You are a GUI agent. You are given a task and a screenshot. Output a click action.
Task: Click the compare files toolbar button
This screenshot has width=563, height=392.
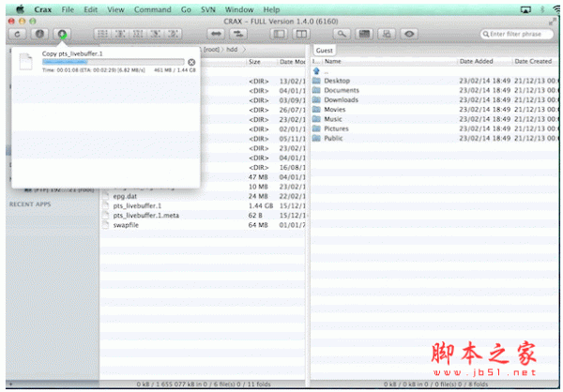387,34
